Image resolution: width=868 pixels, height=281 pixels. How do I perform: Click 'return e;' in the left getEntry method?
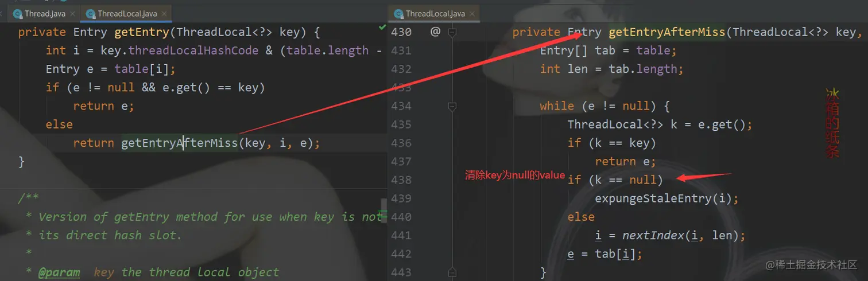tap(103, 106)
